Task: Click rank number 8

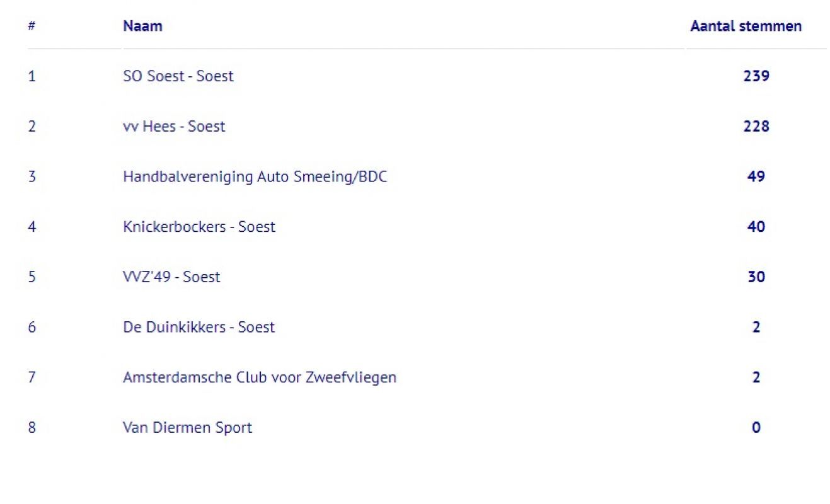Action: coord(32,428)
